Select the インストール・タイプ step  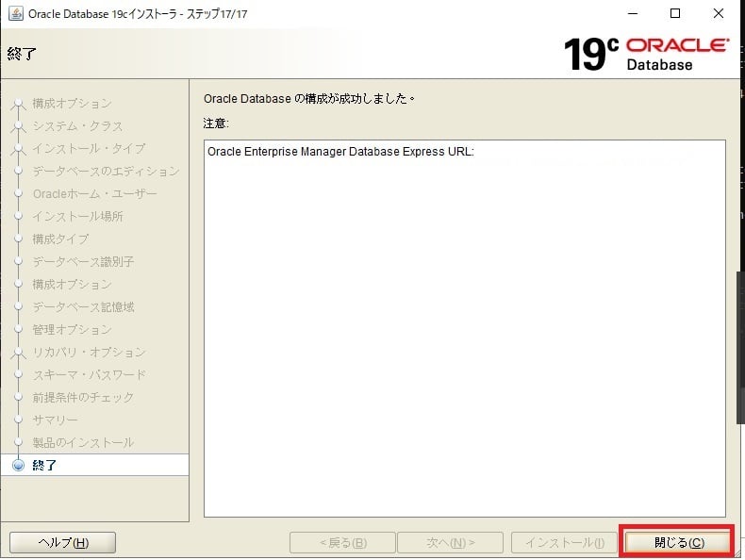click(x=89, y=148)
